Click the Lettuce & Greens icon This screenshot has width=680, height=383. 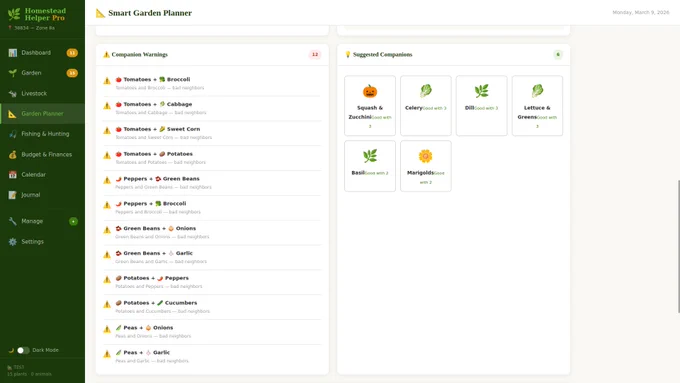pos(537,91)
